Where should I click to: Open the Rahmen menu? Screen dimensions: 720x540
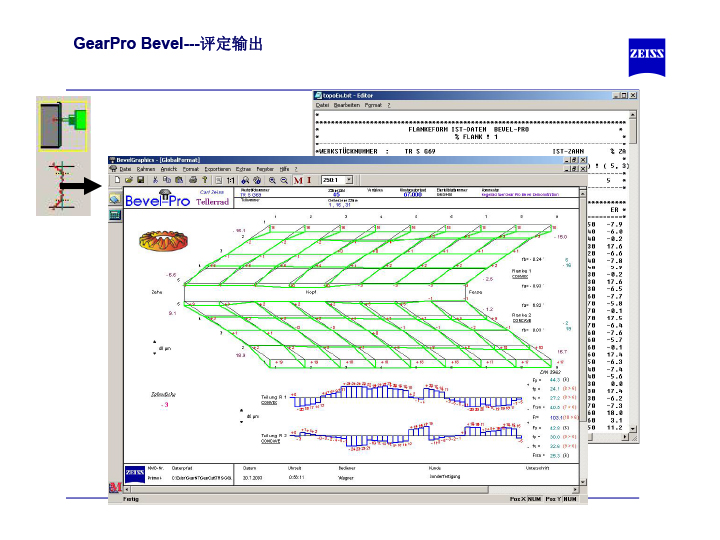click(x=146, y=169)
